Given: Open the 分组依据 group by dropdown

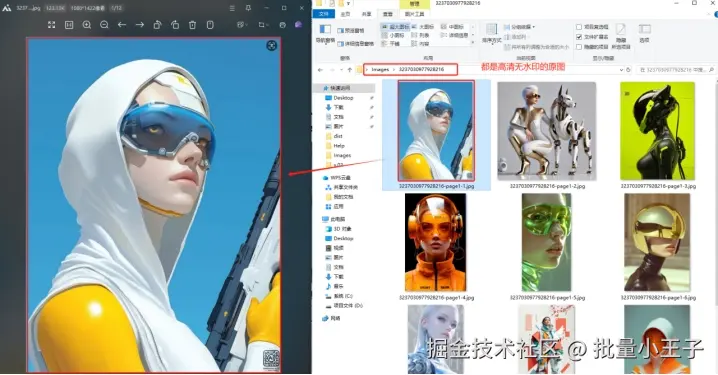Looking at the screenshot, I should (x=520, y=27).
